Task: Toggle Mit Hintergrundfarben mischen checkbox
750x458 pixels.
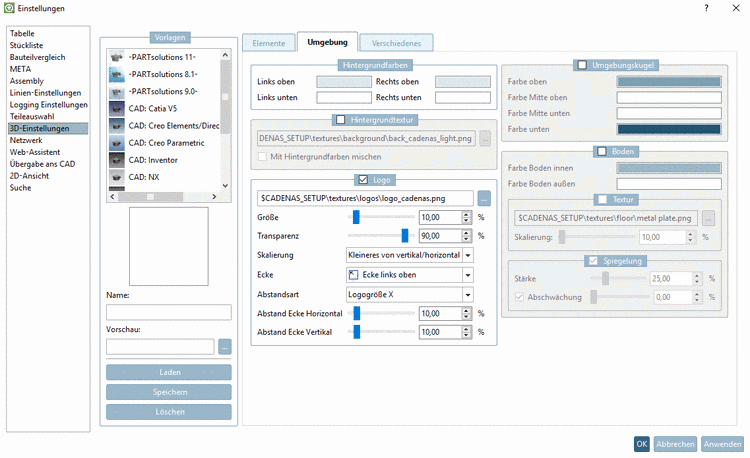Action: 262,157
